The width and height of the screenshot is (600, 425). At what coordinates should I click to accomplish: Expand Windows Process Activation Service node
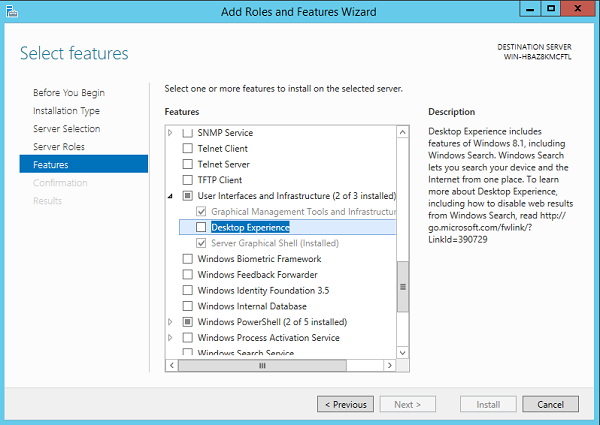(x=171, y=338)
